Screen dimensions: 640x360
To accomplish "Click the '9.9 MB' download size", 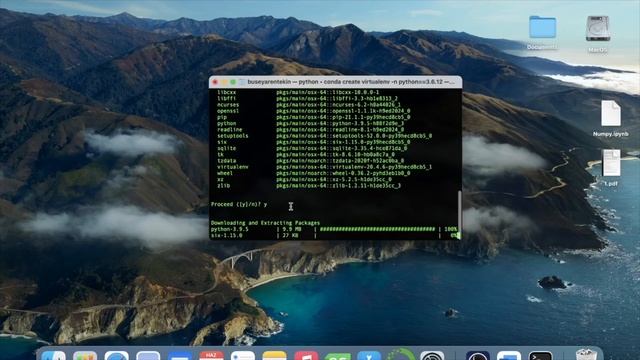I will (x=291, y=229).
